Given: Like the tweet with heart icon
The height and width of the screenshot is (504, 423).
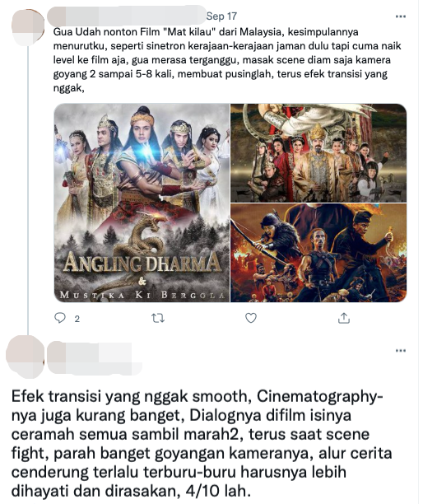Looking at the screenshot, I should tap(250, 318).
